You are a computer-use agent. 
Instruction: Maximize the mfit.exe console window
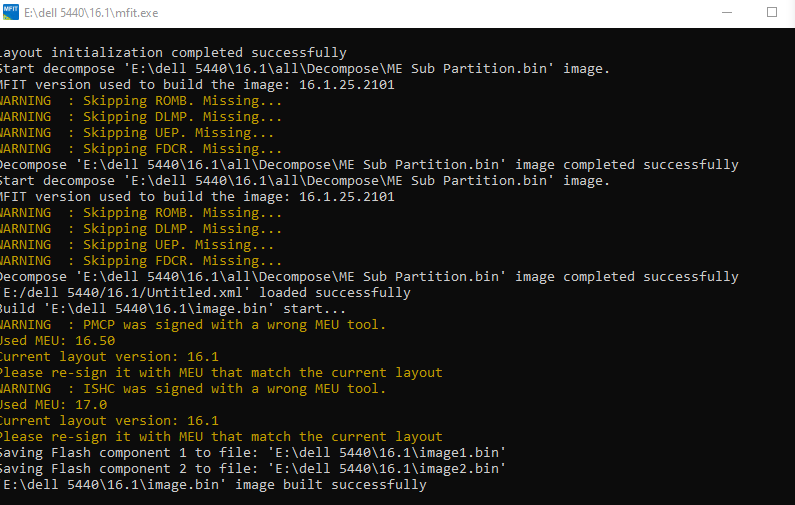[771, 12]
